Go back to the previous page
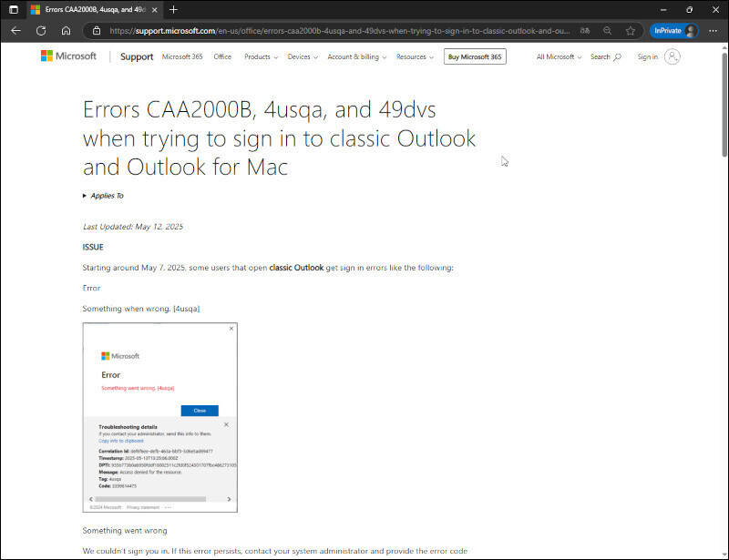 point(15,31)
